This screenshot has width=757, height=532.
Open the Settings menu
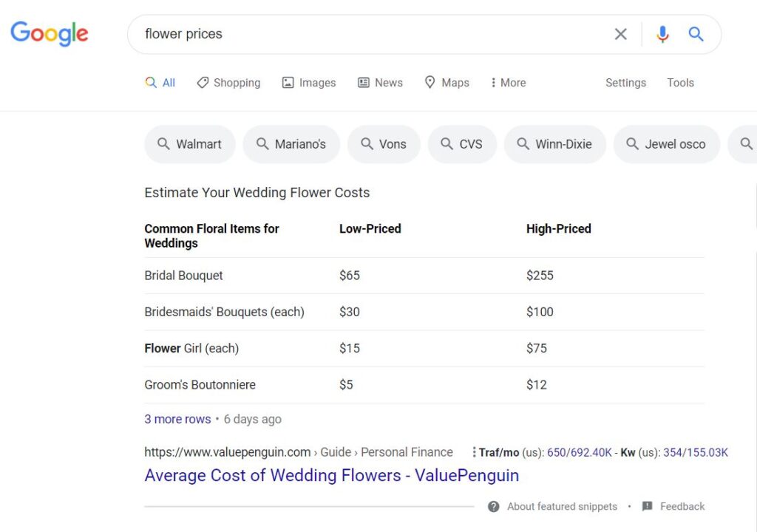[x=625, y=83]
